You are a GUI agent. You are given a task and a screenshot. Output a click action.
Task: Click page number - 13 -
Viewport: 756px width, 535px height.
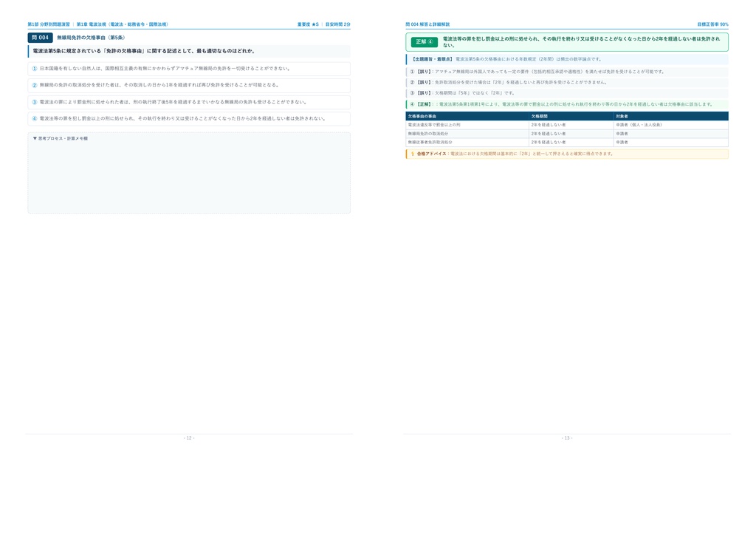(567, 438)
